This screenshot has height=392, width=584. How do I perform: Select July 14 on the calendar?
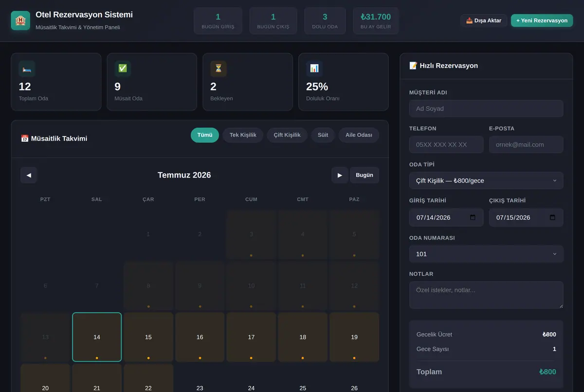pyautogui.click(x=97, y=337)
